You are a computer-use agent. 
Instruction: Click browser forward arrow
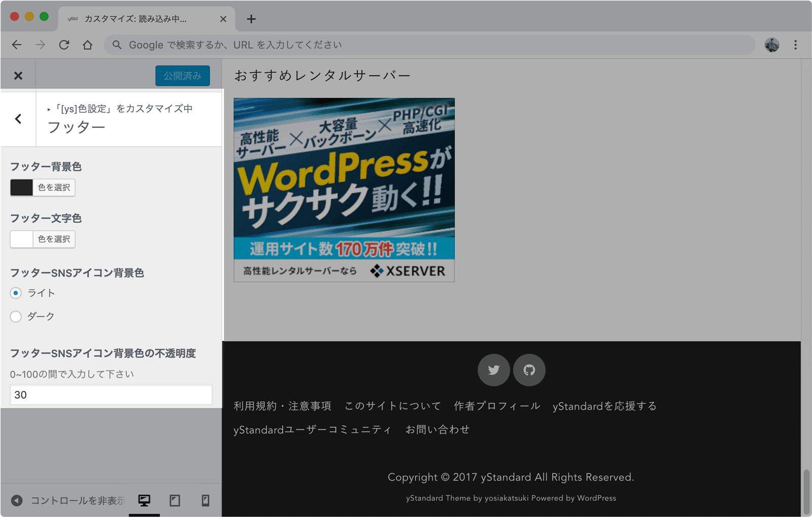[40, 45]
